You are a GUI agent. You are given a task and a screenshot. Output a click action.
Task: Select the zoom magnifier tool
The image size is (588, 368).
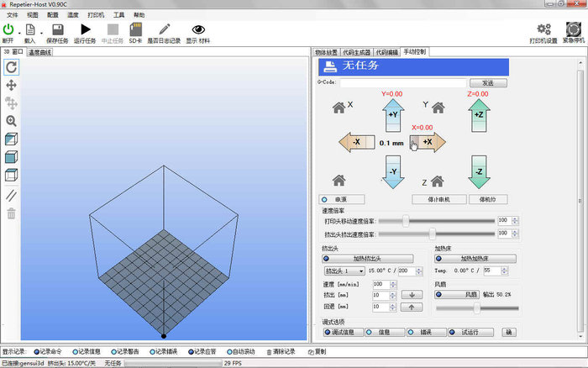click(x=12, y=121)
